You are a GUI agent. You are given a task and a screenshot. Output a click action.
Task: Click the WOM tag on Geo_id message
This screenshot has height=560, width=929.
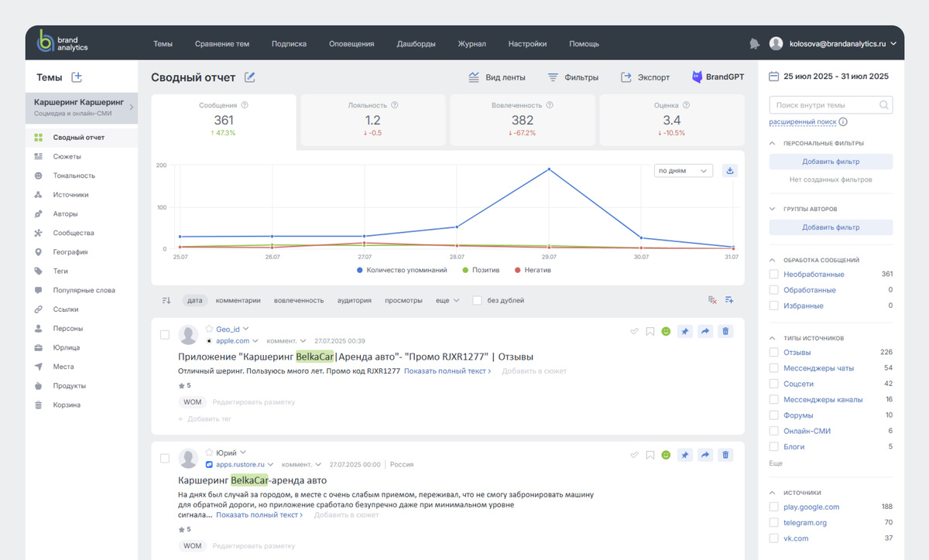click(x=192, y=402)
